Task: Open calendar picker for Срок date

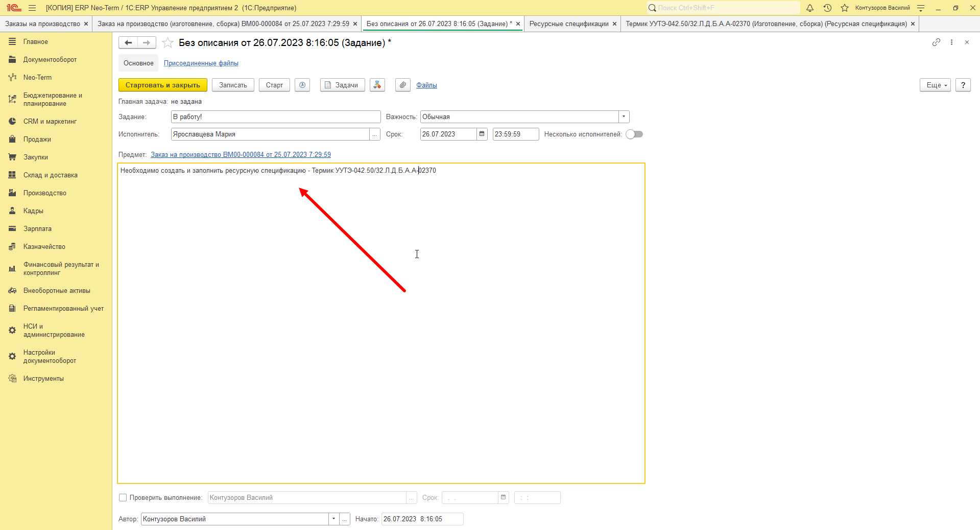Action: [482, 134]
